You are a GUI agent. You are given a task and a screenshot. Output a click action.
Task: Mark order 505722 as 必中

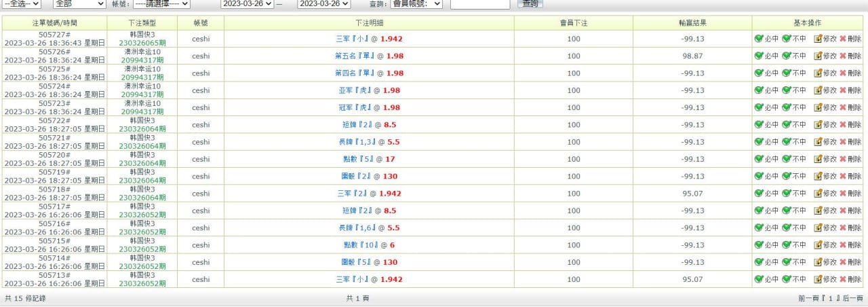(x=759, y=125)
